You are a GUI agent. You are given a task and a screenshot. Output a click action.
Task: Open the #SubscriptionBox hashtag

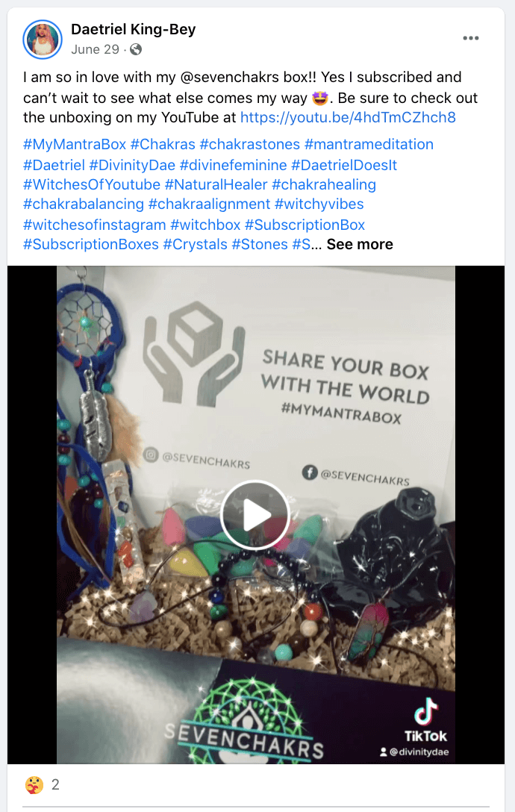coord(305,225)
